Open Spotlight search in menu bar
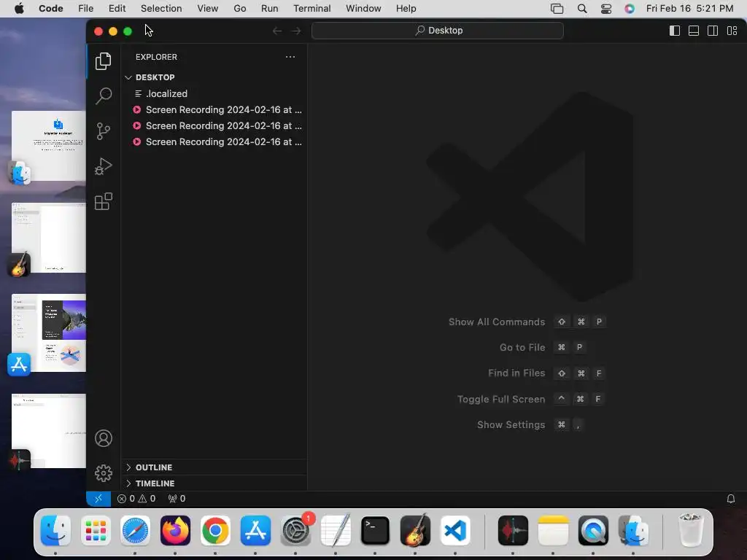The height and width of the screenshot is (560, 747). pyautogui.click(x=581, y=9)
